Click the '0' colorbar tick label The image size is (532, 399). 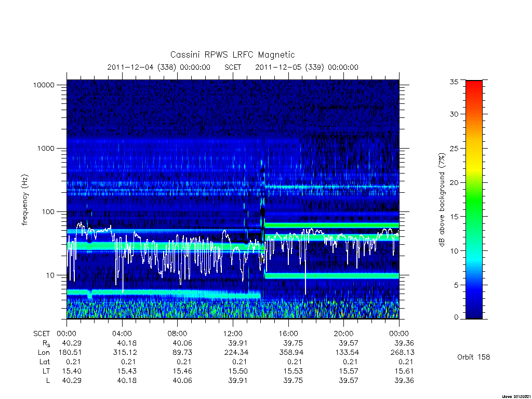tap(456, 317)
